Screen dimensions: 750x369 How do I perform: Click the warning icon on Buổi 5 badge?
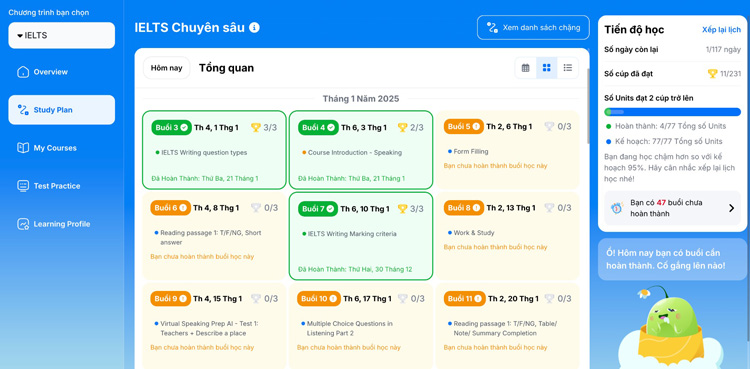[476, 127]
